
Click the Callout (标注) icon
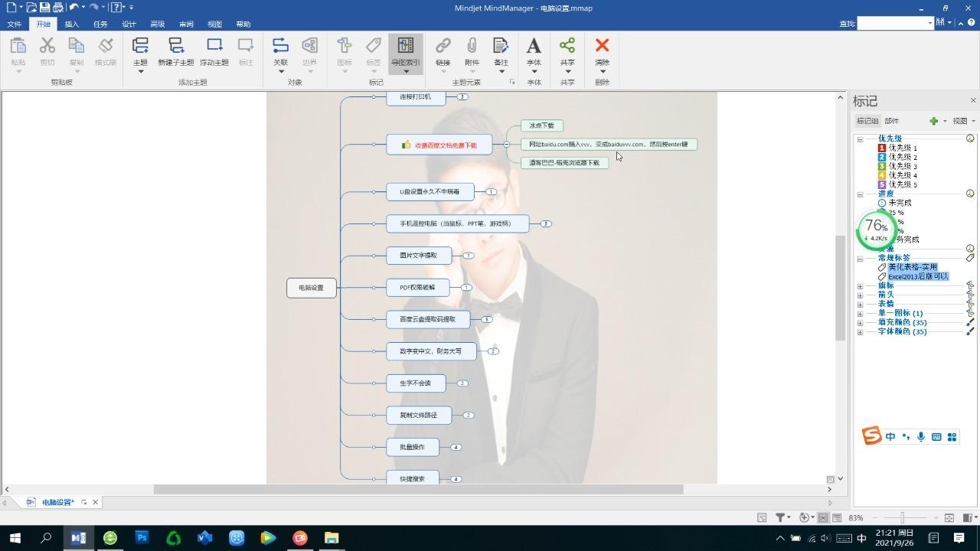click(246, 47)
